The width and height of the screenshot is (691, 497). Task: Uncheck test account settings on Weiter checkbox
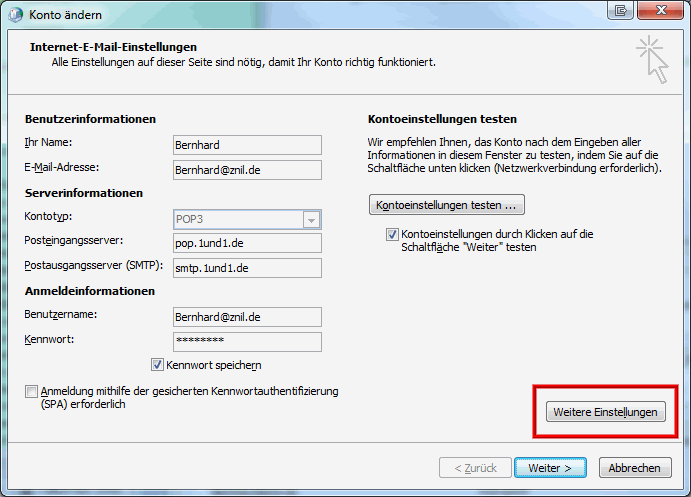pos(393,234)
